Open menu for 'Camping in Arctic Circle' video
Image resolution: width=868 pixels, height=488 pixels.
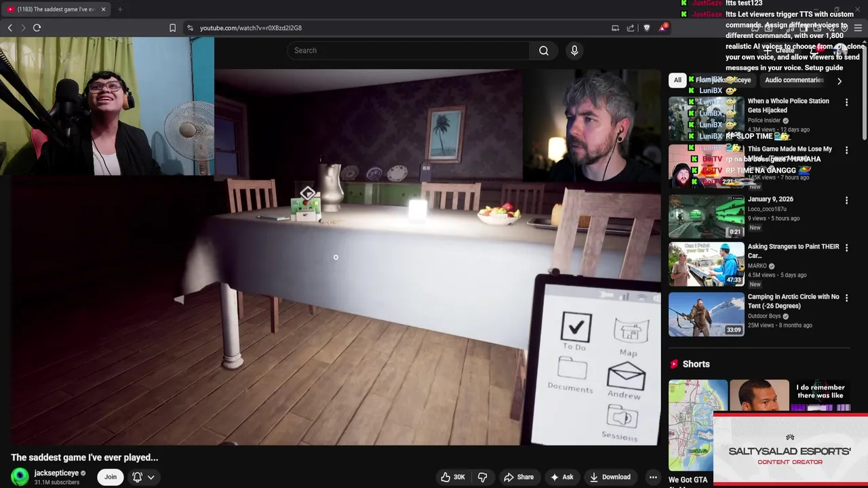846,298
